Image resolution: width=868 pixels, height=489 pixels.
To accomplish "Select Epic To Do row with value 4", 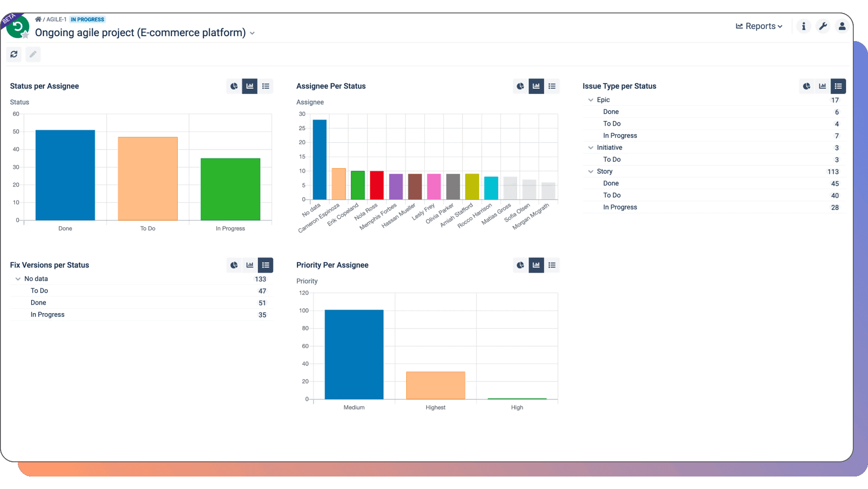I will 714,124.
